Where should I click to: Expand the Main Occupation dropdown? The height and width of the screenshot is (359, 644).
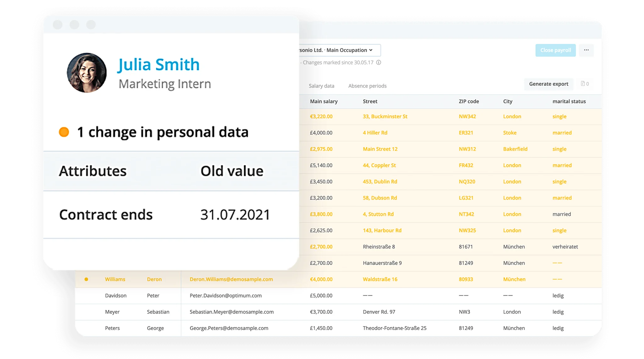340,50
